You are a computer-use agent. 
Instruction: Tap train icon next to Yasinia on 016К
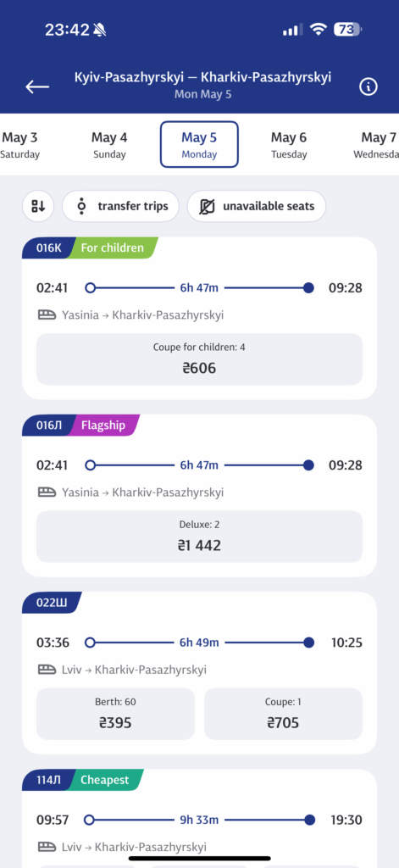click(47, 315)
